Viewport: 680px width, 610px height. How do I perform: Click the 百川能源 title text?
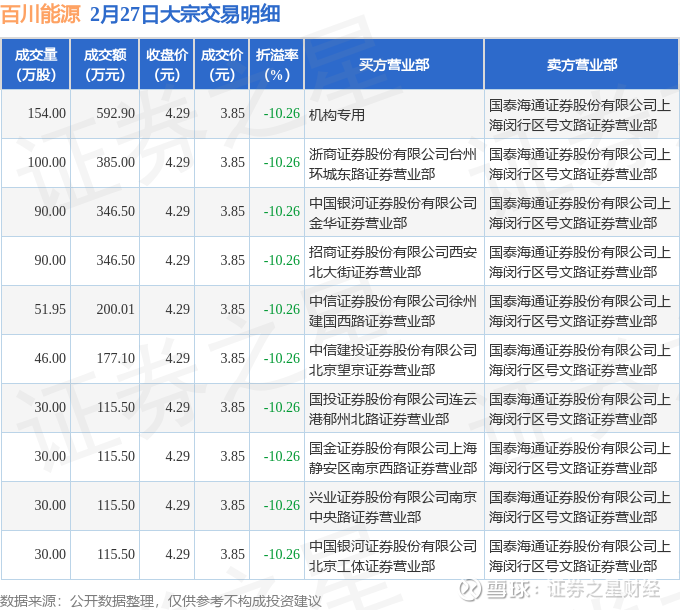[41, 14]
